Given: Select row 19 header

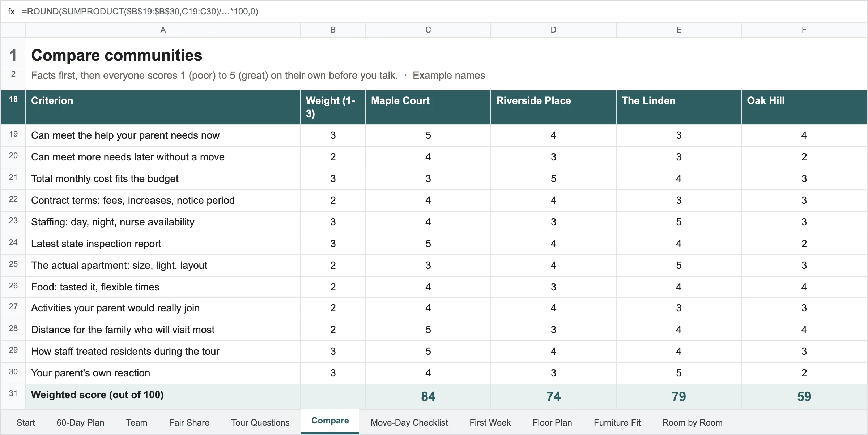Looking at the screenshot, I should point(13,135).
